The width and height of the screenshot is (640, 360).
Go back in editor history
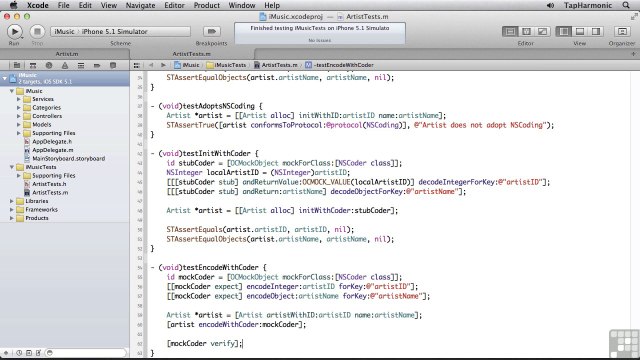coord(151,65)
